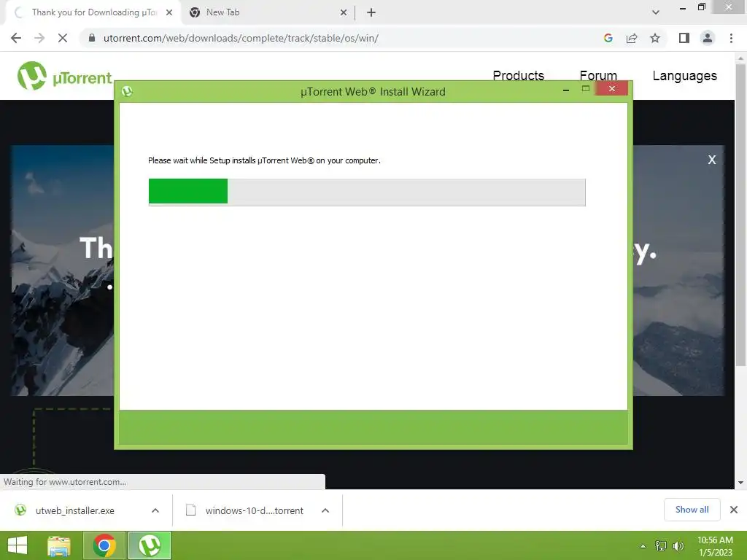Click the volume speaker tray icon
The height and width of the screenshot is (560, 747).
click(678, 546)
